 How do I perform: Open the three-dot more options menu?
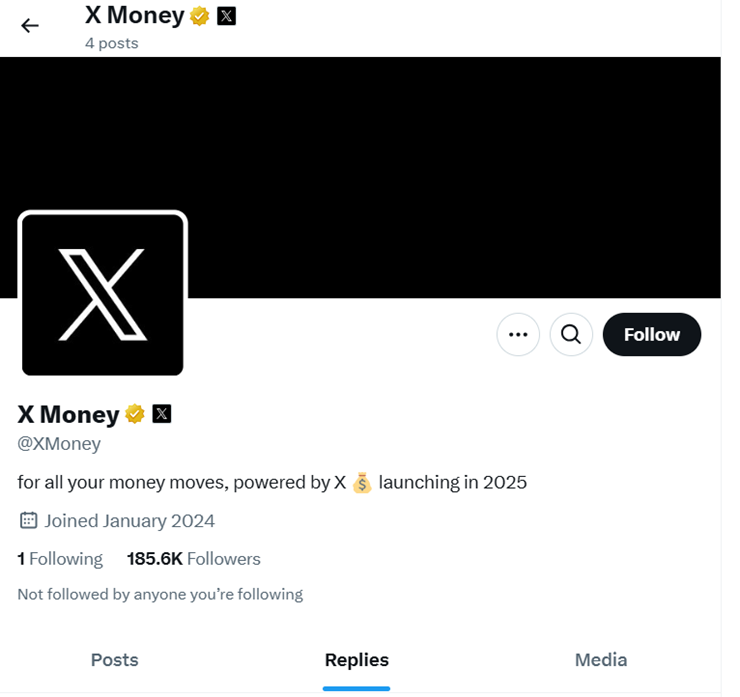pyautogui.click(x=518, y=335)
